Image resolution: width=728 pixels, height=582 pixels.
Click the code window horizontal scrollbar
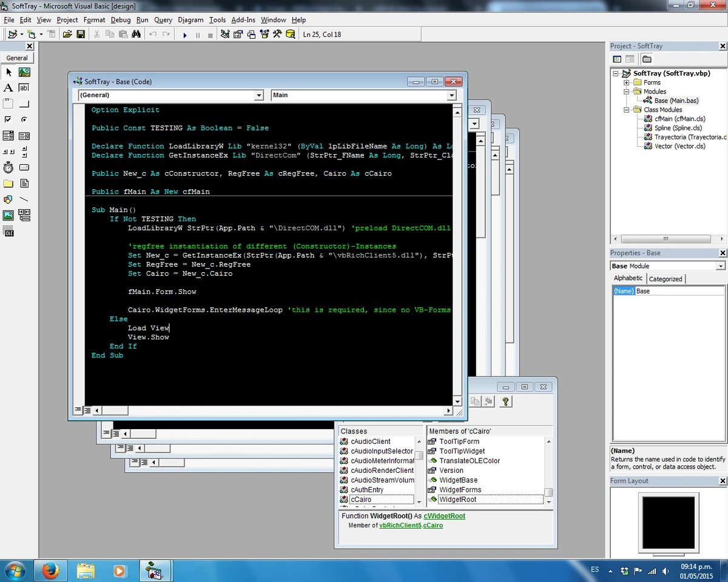(x=273, y=410)
